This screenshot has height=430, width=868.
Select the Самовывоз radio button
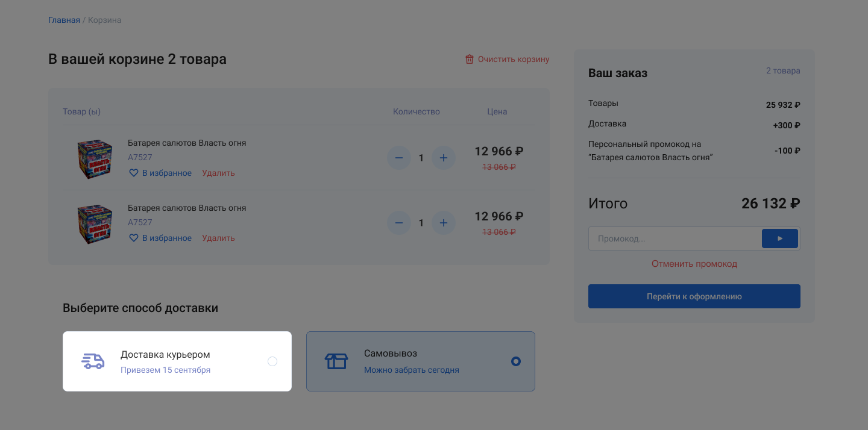pos(515,361)
